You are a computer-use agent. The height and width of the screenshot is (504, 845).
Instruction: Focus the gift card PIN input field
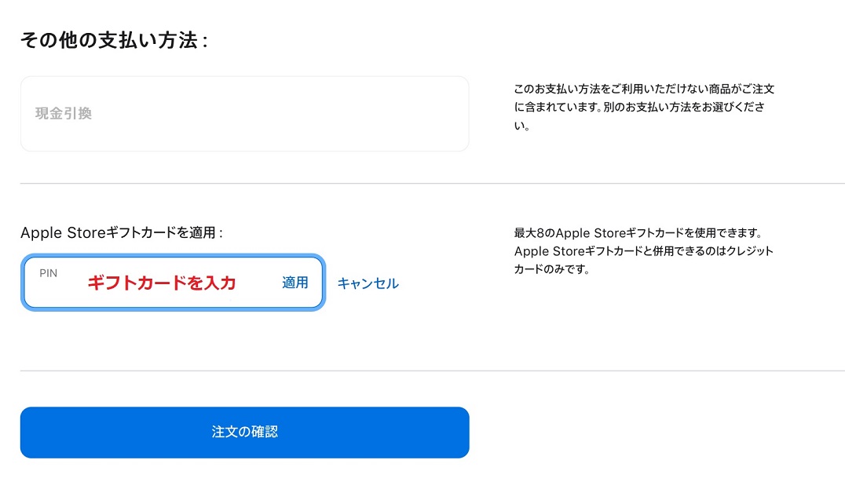point(173,282)
